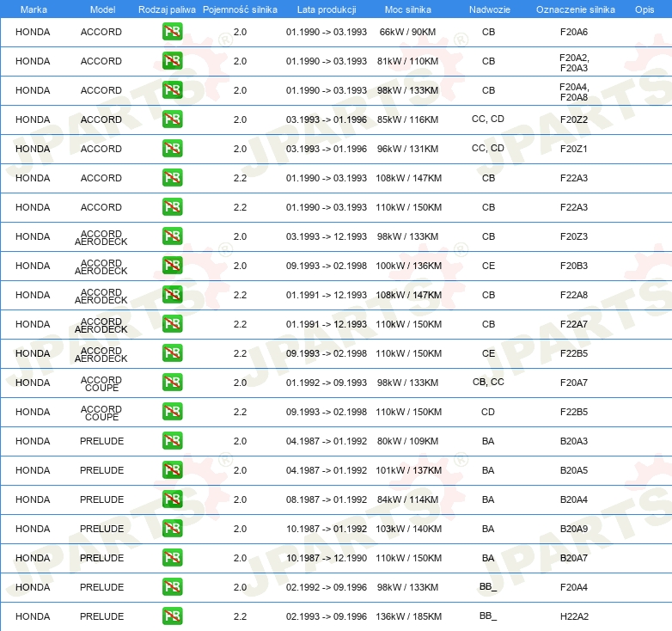Click date range 01.1992 -> 09.1993
The width and height of the screenshot is (672, 631).
327,383
